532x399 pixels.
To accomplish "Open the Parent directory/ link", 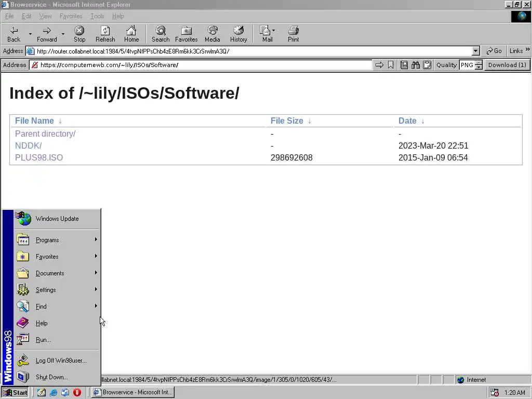I will click(x=45, y=134).
